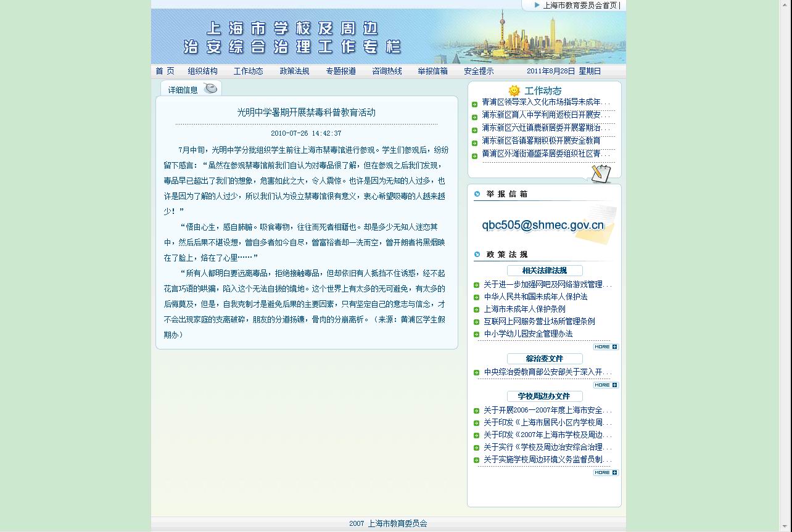Expand MORE under 相关法律法规 list
The width and height of the screenshot is (792, 532).
click(605, 347)
